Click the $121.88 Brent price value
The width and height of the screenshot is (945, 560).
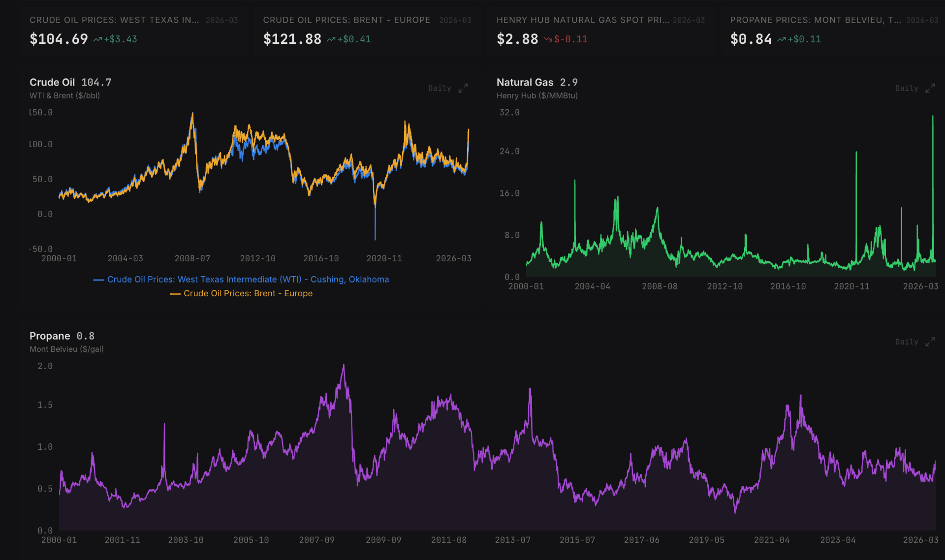click(x=292, y=39)
